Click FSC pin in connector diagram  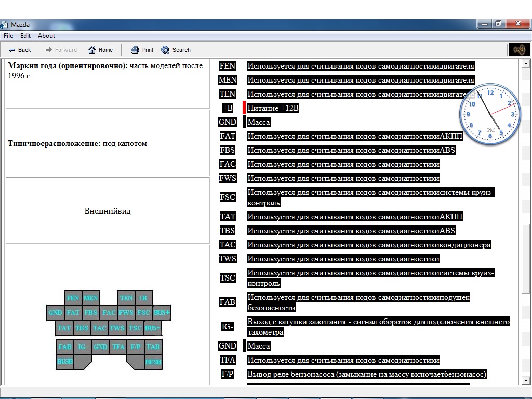click(144, 312)
